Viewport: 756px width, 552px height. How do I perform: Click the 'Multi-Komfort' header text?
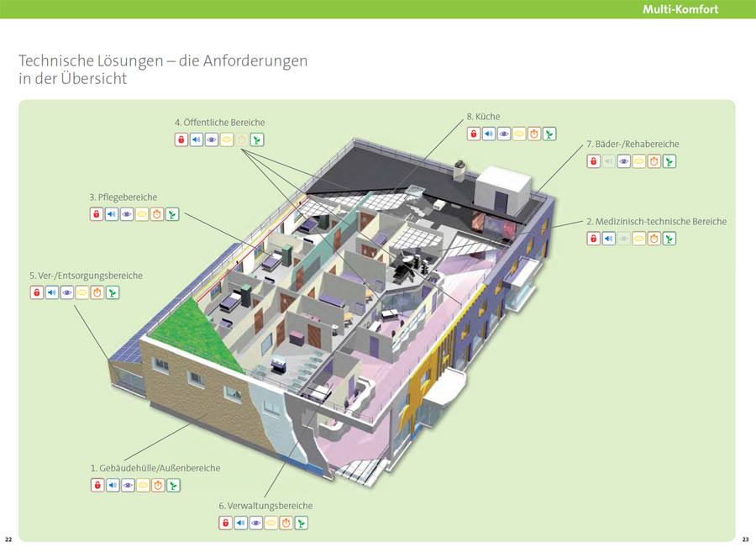tap(680, 9)
